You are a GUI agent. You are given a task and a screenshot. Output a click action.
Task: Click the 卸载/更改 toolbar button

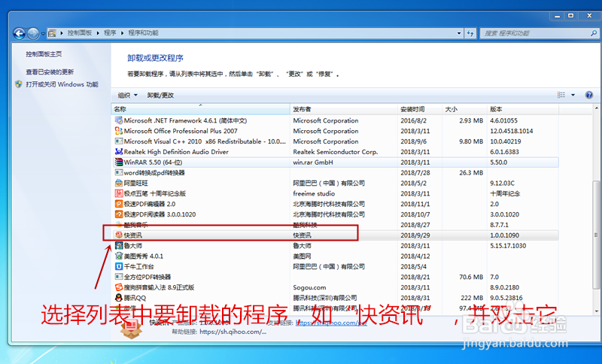[160, 95]
